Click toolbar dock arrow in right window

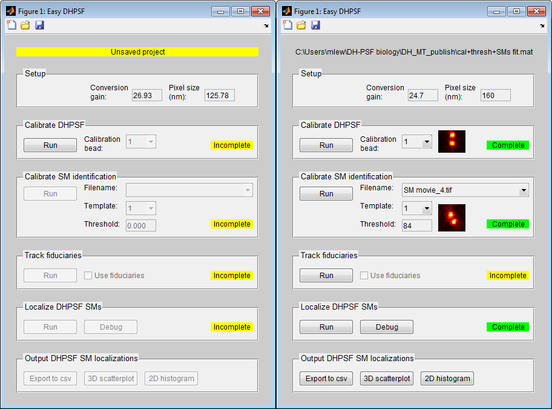(542, 26)
